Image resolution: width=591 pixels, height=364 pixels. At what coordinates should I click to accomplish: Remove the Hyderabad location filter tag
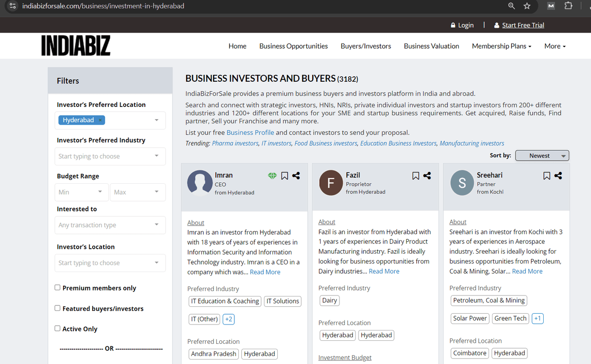pos(100,120)
